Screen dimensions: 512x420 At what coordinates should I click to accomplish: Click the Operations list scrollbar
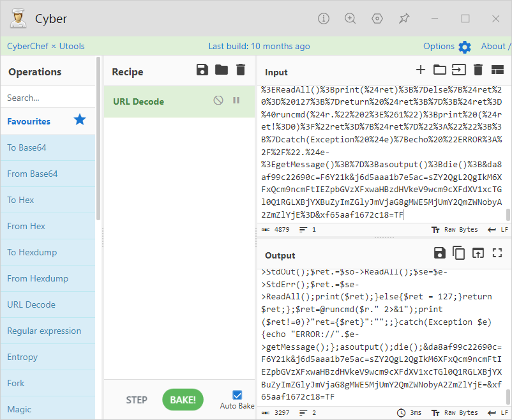click(98, 139)
